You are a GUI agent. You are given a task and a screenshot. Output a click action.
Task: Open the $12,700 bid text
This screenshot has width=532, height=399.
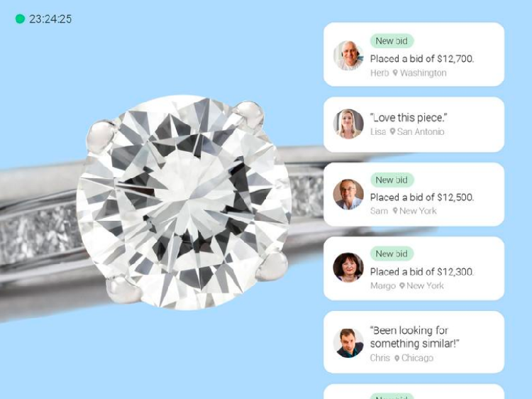(422, 59)
